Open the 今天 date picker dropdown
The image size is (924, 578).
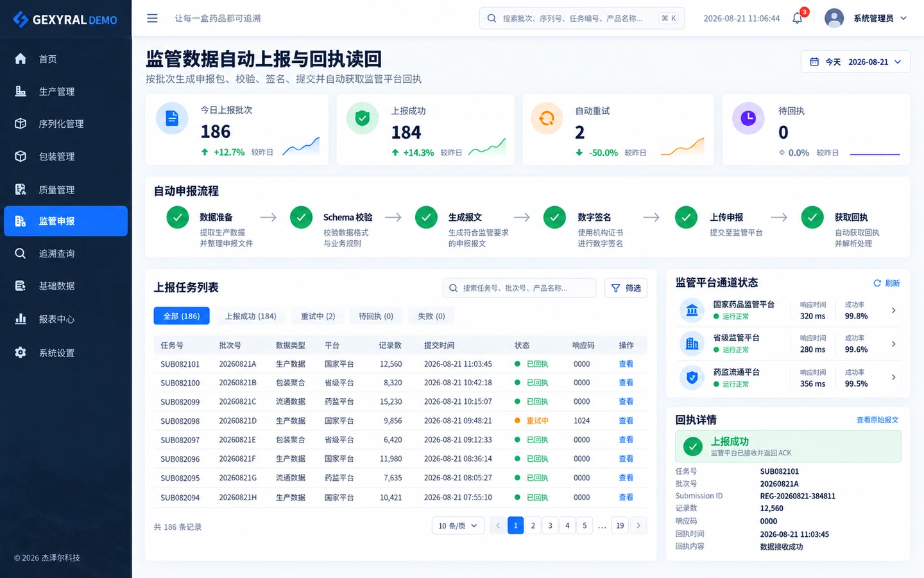coord(855,62)
